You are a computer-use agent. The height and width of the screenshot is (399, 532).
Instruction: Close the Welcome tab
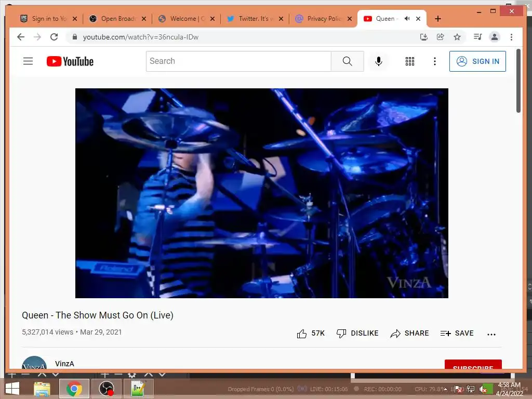tap(212, 19)
